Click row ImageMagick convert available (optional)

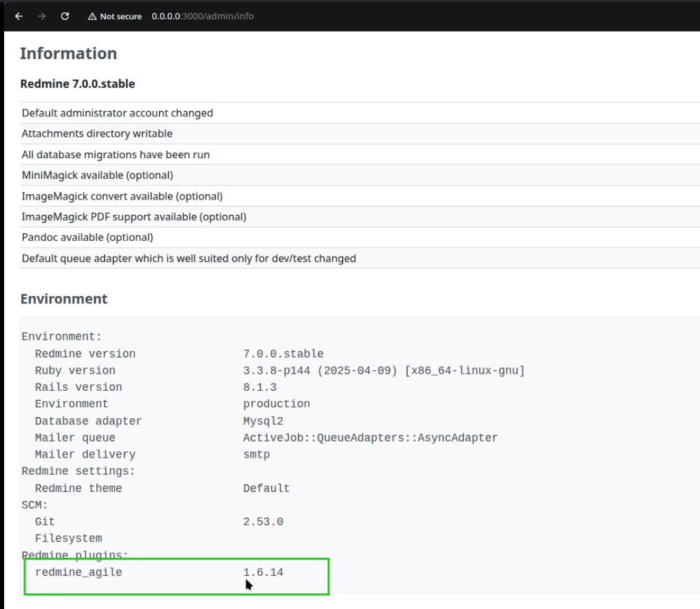coord(360,196)
